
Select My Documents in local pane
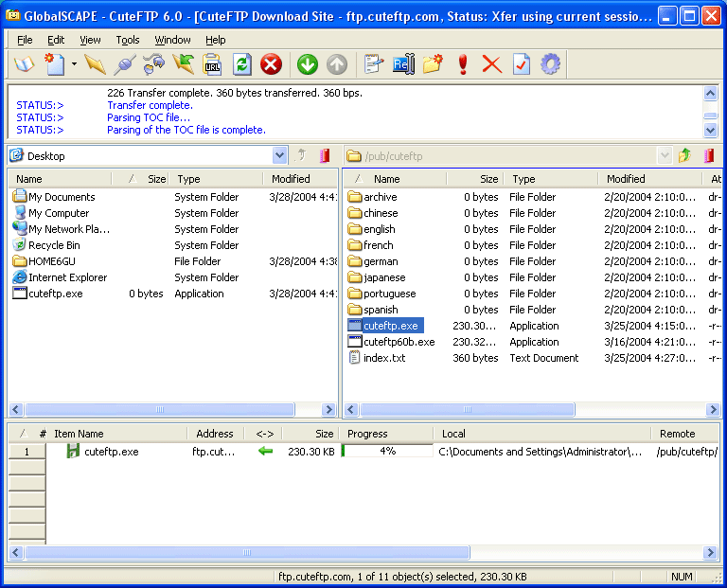54,197
